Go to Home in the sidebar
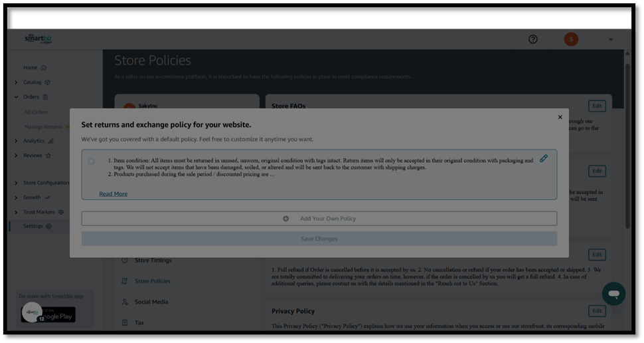 [31, 67]
